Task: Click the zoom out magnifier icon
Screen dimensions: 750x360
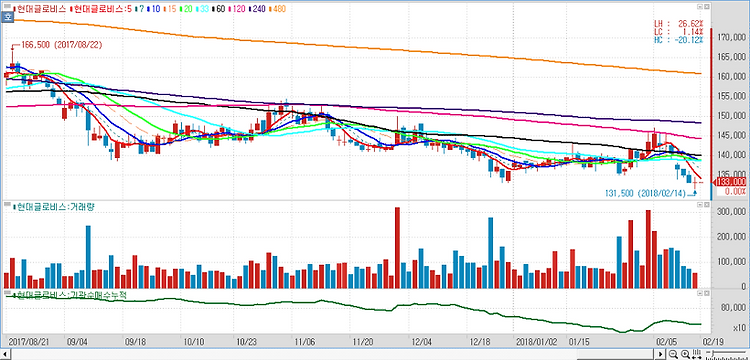Action: 673,354
